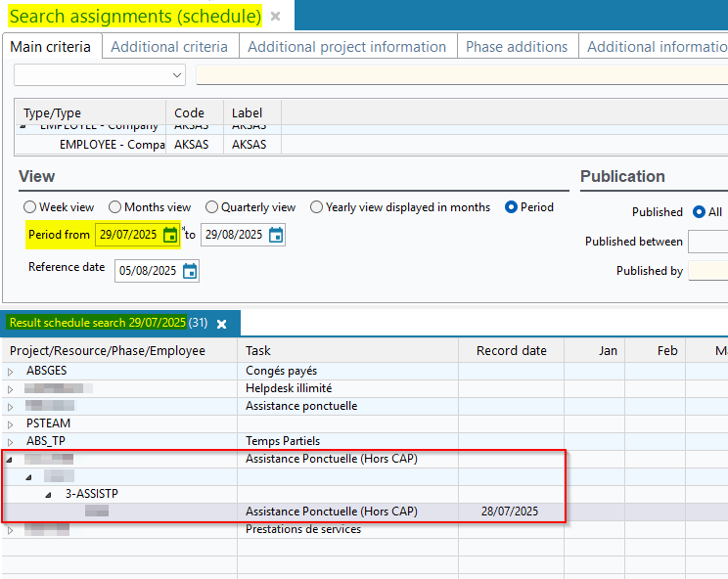This screenshot has width=728, height=579.
Task: Collapse the 3-ASSISTP phase node
Action: pyautogui.click(x=49, y=495)
